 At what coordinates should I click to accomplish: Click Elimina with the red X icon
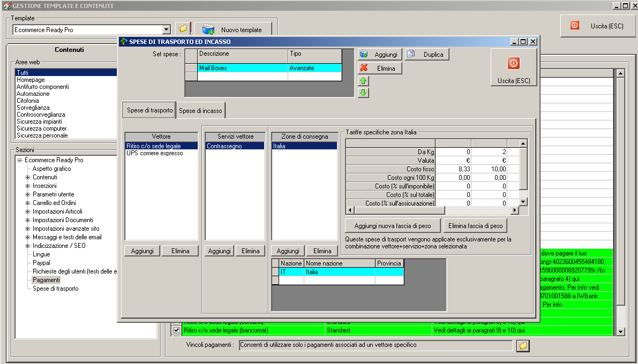click(x=380, y=69)
